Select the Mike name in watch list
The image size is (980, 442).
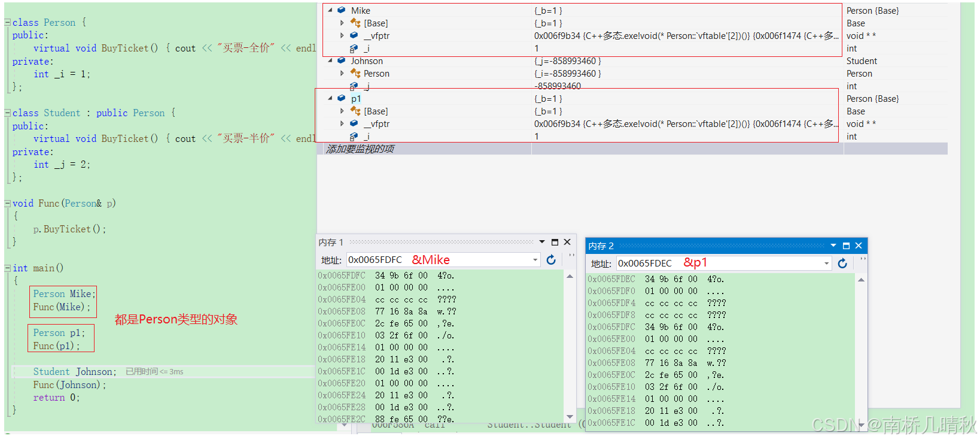click(x=361, y=10)
